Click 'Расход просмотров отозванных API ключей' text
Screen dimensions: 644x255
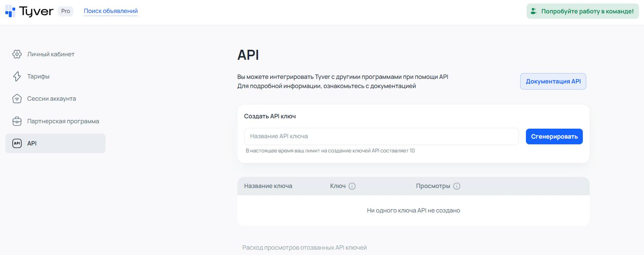coord(305,248)
